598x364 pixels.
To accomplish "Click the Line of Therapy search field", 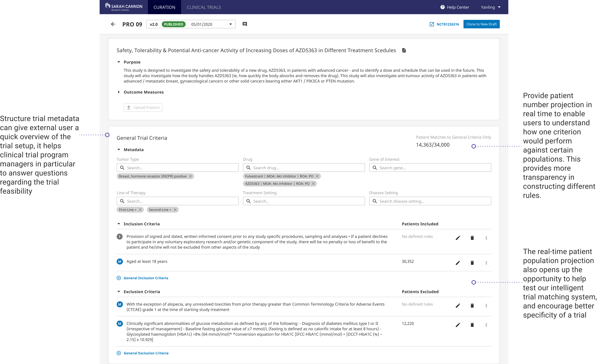I will point(178,201).
